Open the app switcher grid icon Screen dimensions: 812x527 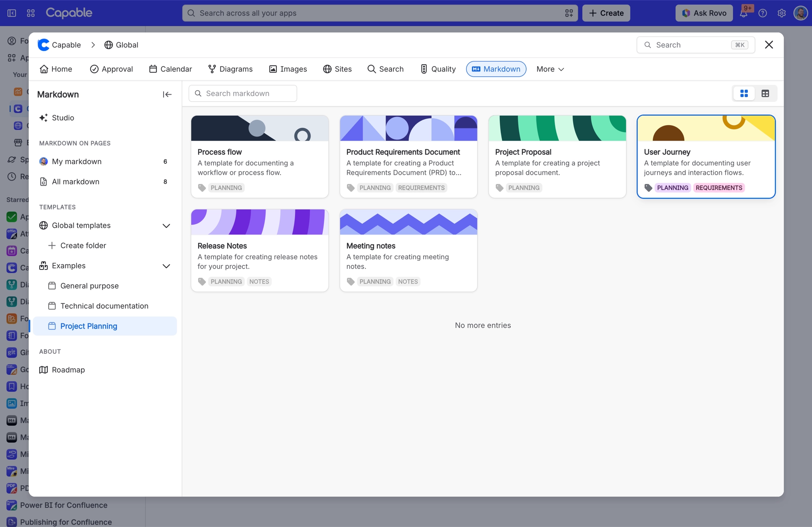pos(31,13)
